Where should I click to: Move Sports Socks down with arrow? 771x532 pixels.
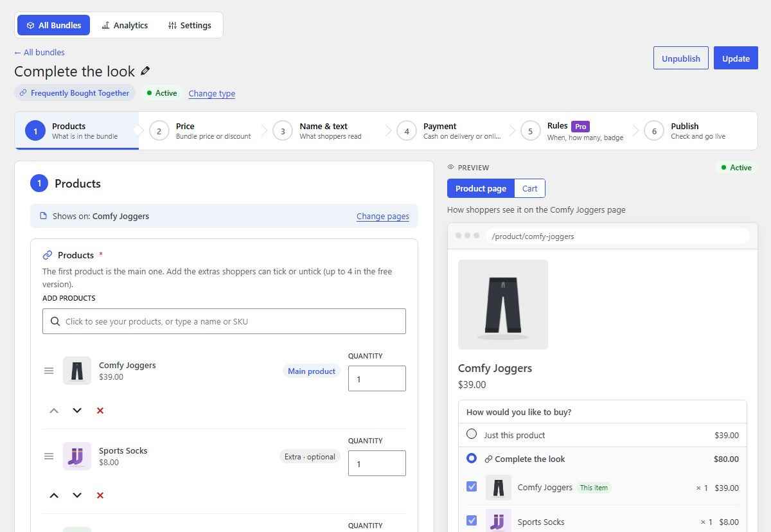[77, 495]
